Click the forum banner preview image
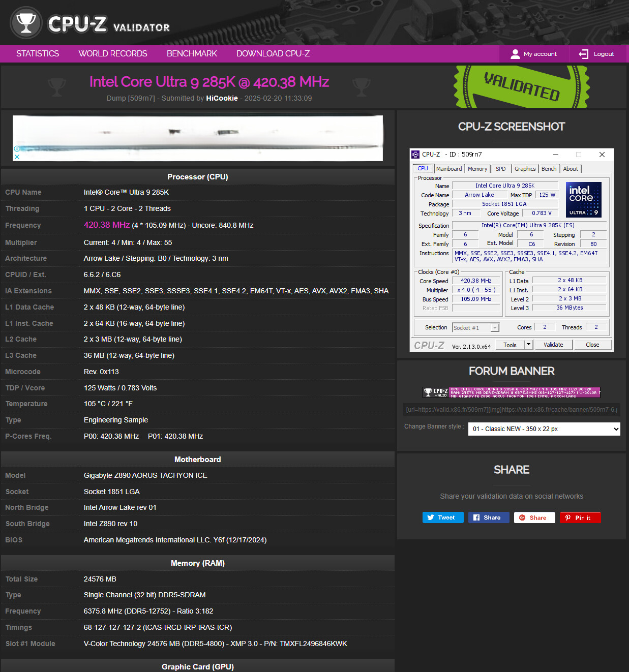 click(x=512, y=392)
